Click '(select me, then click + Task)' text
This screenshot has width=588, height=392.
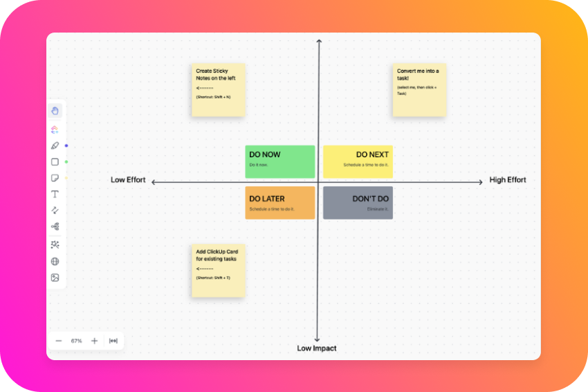click(x=417, y=91)
